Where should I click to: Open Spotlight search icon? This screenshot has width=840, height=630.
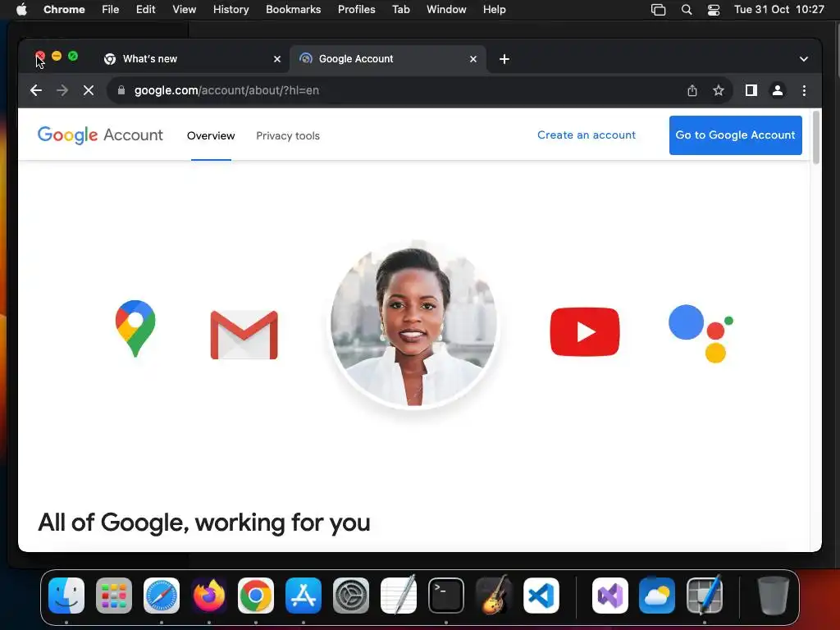point(687,10)
